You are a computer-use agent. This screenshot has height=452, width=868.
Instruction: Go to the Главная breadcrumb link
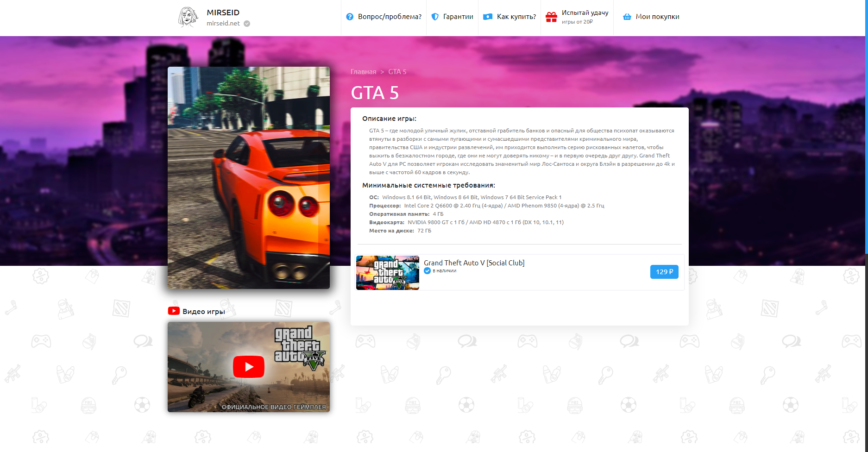(363, 72)
